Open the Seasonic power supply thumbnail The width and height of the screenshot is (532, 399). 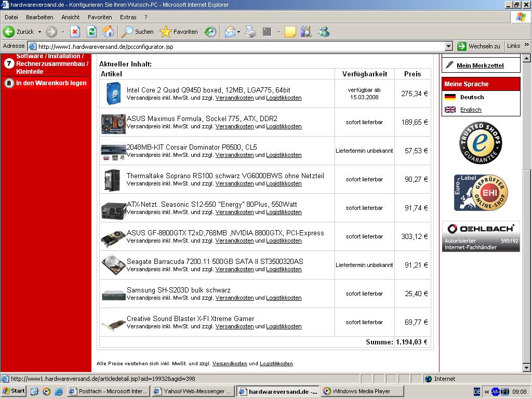click(x=113, y=210)
